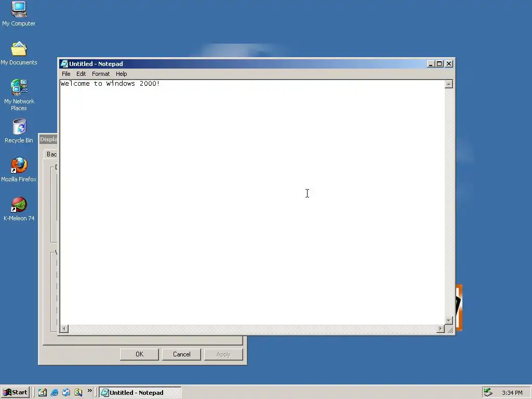Screen dimensions: 532x399
Task: Click the Notepad icon in the title bar
Action: click(64, 64)
